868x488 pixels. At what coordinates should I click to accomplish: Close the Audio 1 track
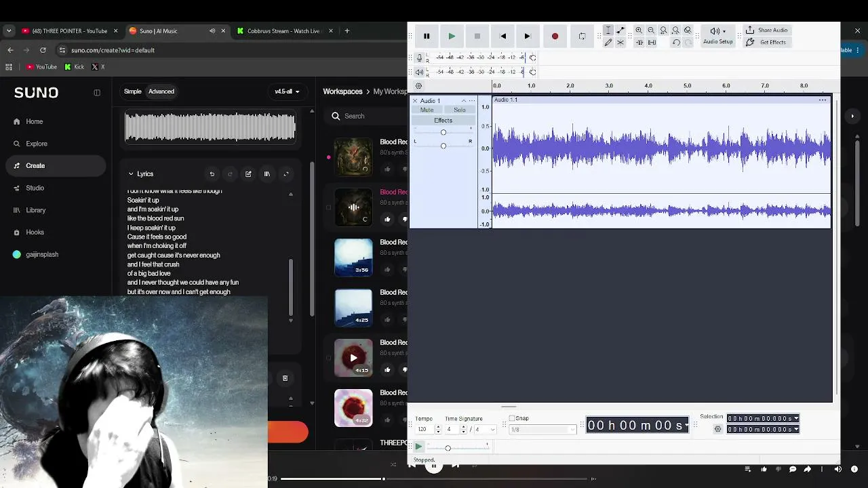pos(415,101)
